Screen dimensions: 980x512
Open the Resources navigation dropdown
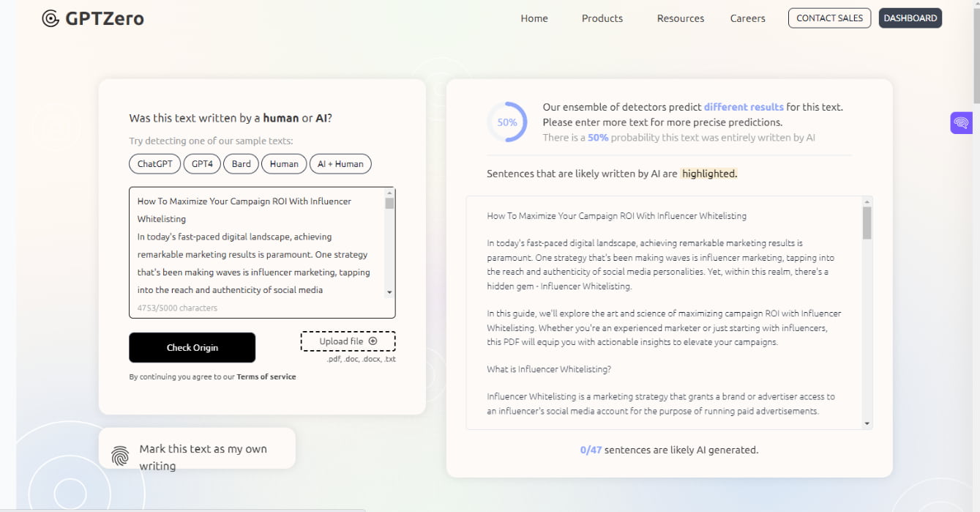(x=680, y=18)
